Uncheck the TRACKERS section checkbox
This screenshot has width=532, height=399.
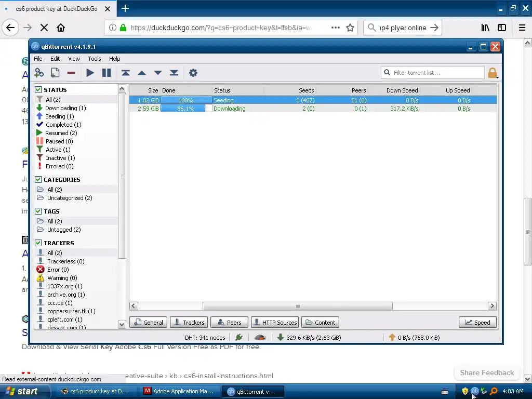point(38,243)
